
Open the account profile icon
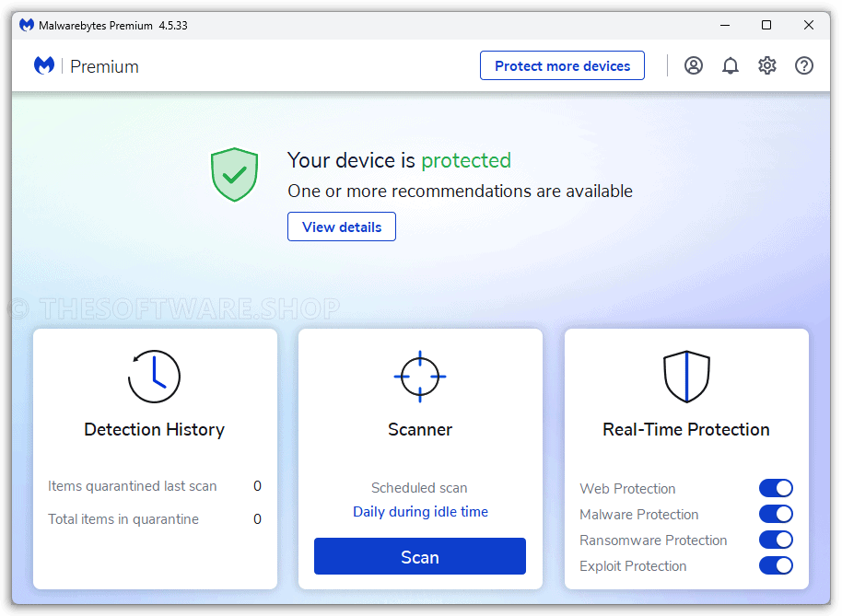click(x=694, y=65)
